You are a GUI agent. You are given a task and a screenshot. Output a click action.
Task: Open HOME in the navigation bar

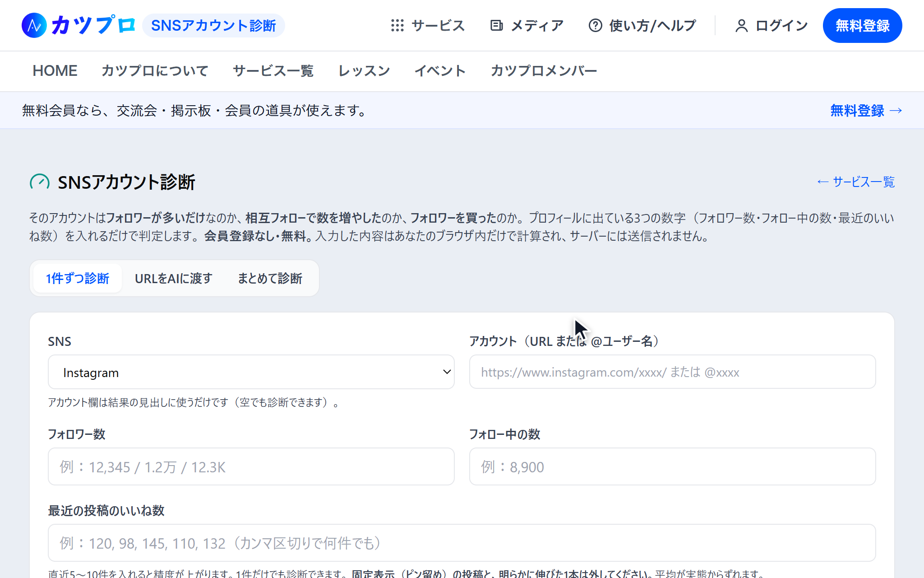pyautogui.click(x=55, y=71)
